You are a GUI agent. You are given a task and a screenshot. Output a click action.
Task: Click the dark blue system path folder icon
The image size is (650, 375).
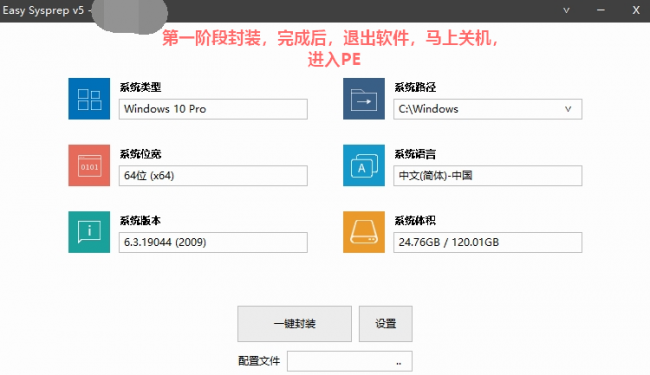tap(364, 99)
